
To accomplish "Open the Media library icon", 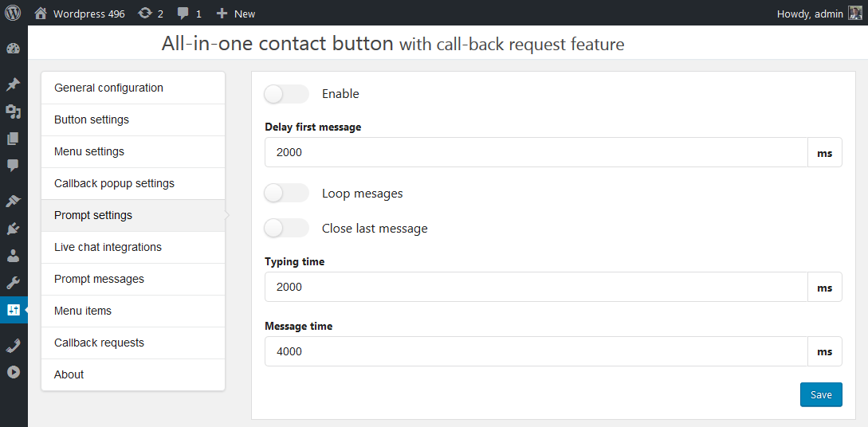I will (x=13, y=112).
